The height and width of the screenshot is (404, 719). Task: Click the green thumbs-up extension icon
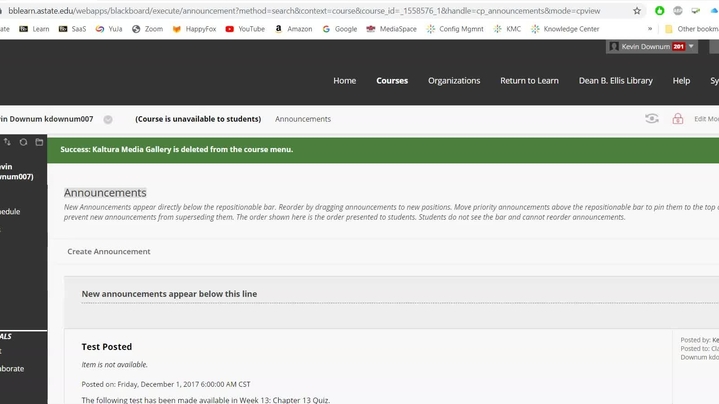pos(659,11)
